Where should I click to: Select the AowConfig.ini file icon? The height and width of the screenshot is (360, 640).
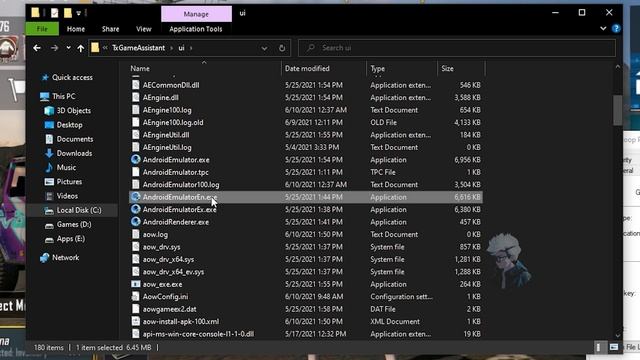pyautogui.click(x=136, y=296)
